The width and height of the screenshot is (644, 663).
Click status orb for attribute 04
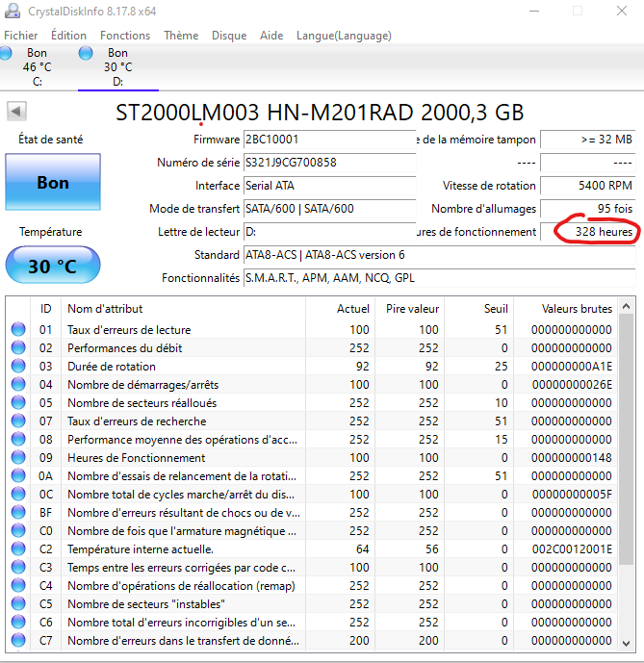coord(18,384)
